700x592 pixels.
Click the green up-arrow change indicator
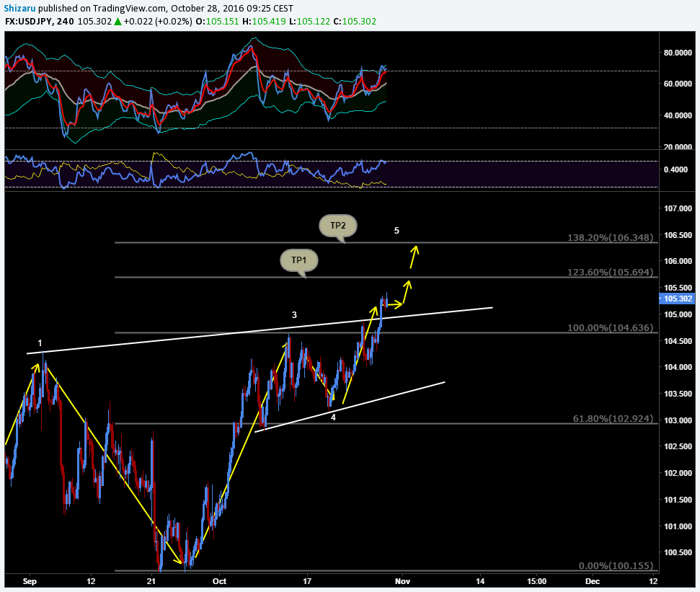(118, 22)
